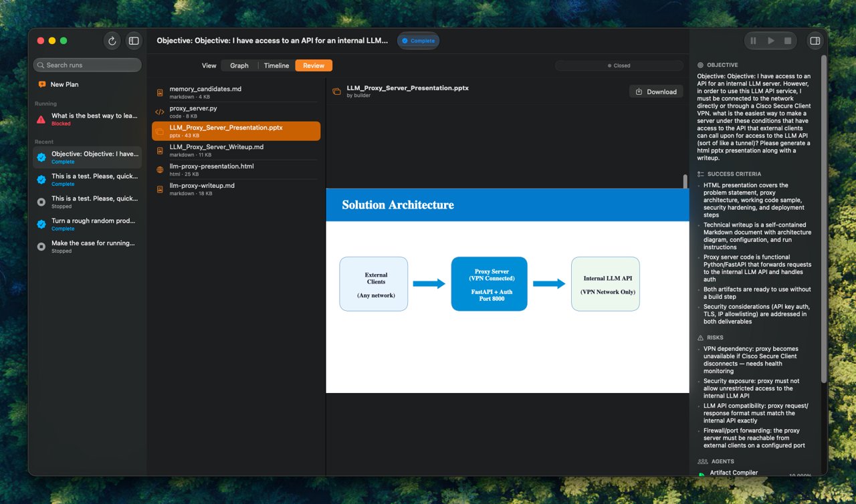Click the markdown icon beside llm-proxy-writeup.md

click(160, 189)
